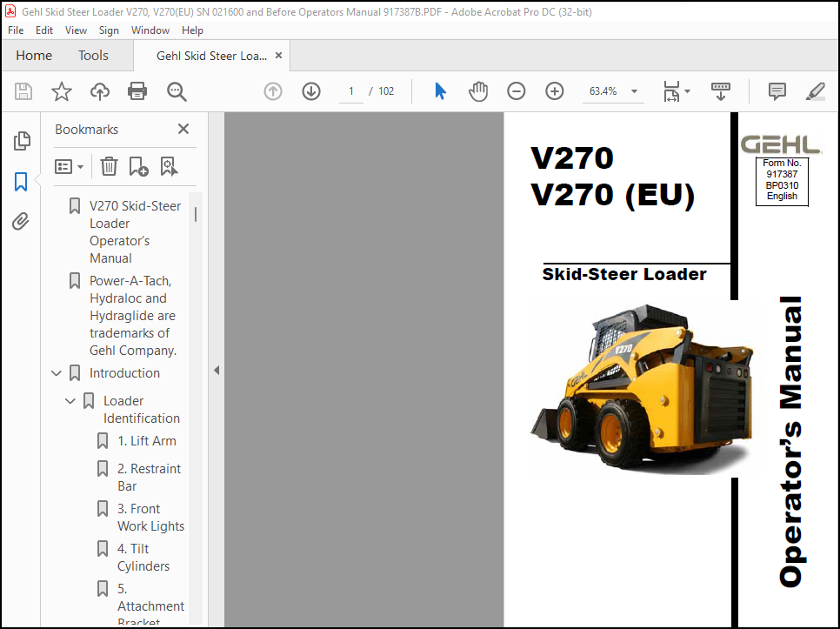Screen dimensions: 840x629
Task: Jump to 3. Front Work Lights bookmark
Action: [150, 518]
